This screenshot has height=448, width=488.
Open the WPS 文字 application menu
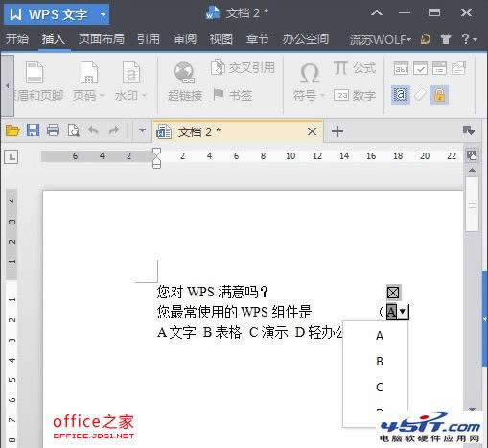57,14
